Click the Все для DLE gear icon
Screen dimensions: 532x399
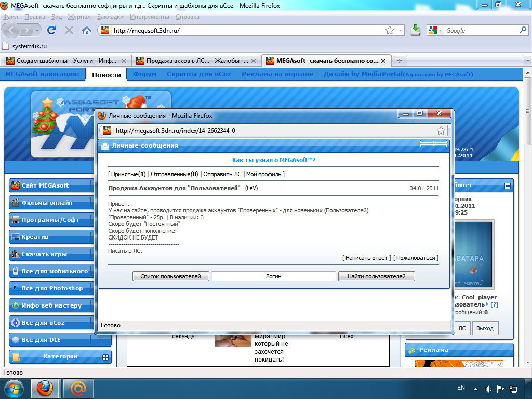(x=15, y=340)
